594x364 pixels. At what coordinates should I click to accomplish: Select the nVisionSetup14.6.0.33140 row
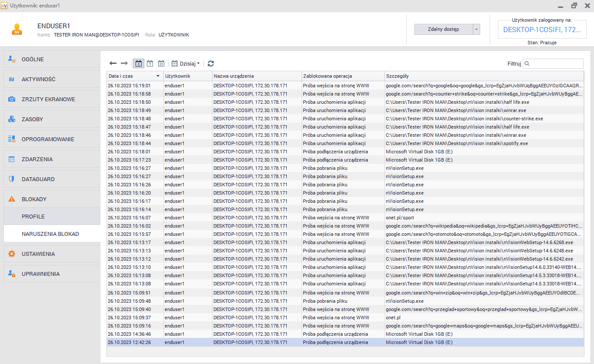[345, 267]
